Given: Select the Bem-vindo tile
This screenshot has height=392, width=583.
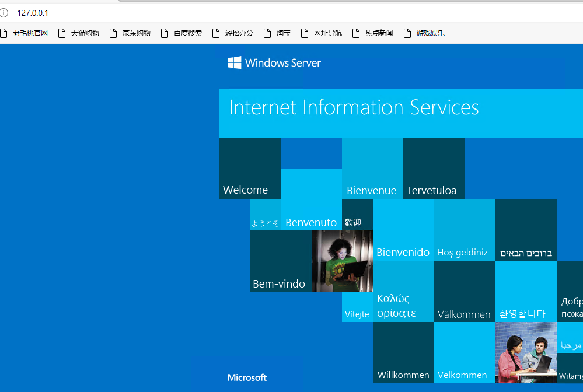Looking at the screenshot, I should [281, 261].
